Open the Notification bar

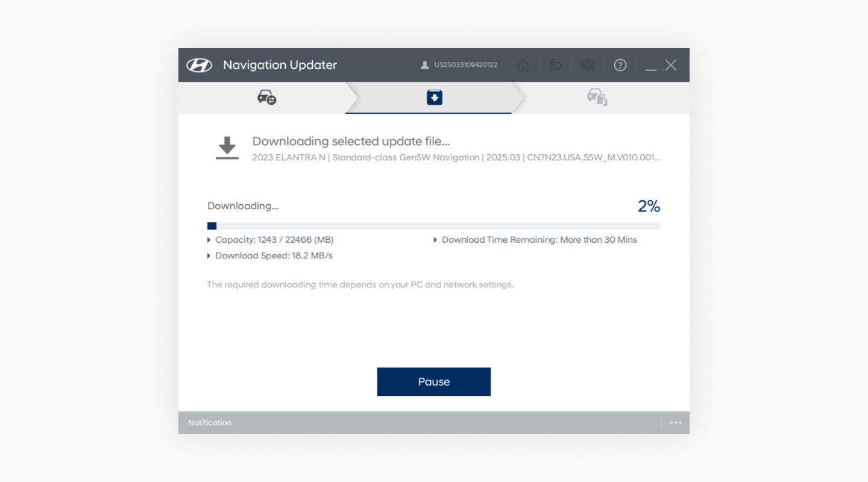click(210, 423)
